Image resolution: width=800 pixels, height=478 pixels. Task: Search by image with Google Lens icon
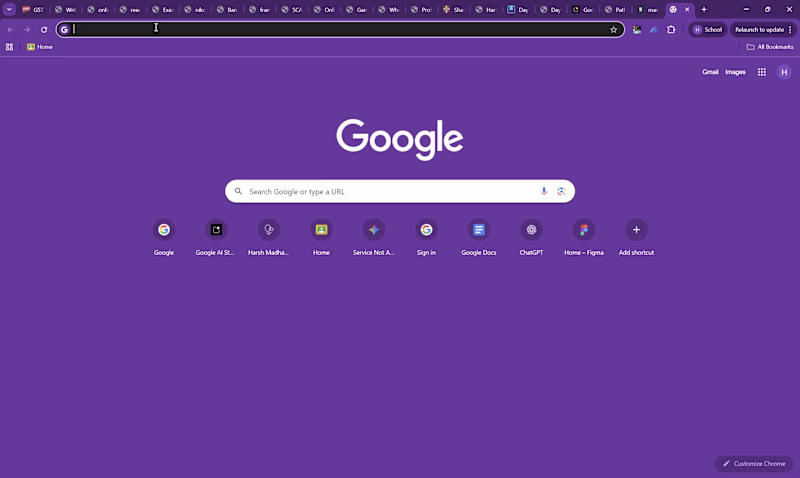click(x=561, y=191)
